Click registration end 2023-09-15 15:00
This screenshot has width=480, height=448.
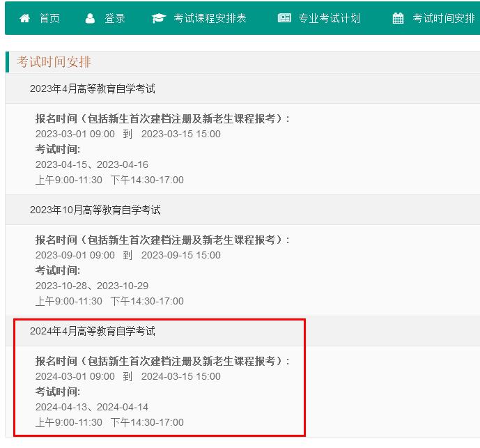181,255
